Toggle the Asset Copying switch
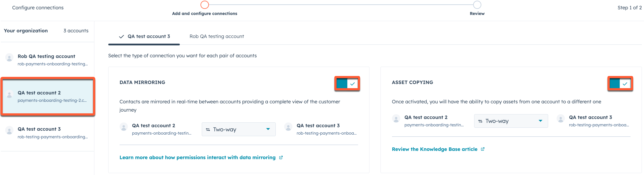644x175 pixels. (620, 83)
